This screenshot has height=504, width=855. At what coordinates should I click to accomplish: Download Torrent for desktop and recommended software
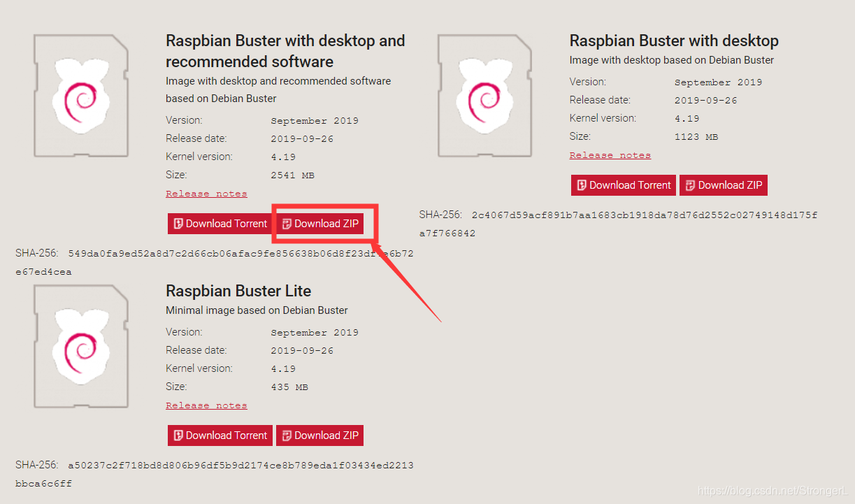pos(220,224)
